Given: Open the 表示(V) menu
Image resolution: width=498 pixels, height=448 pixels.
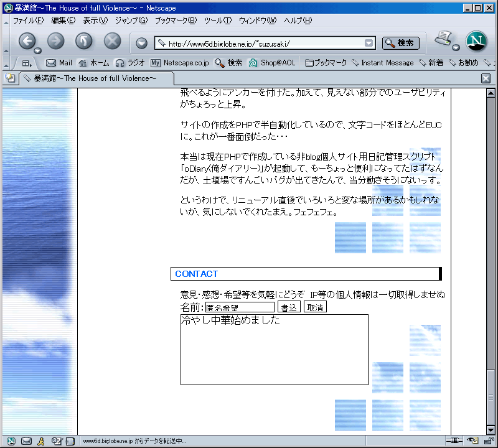Looking at the screenshot, I should click(x=95, y=21).
